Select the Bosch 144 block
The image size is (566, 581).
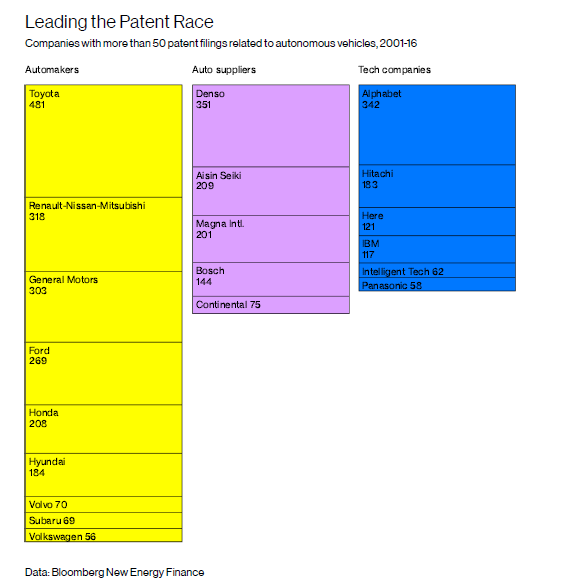click(271, 279)
